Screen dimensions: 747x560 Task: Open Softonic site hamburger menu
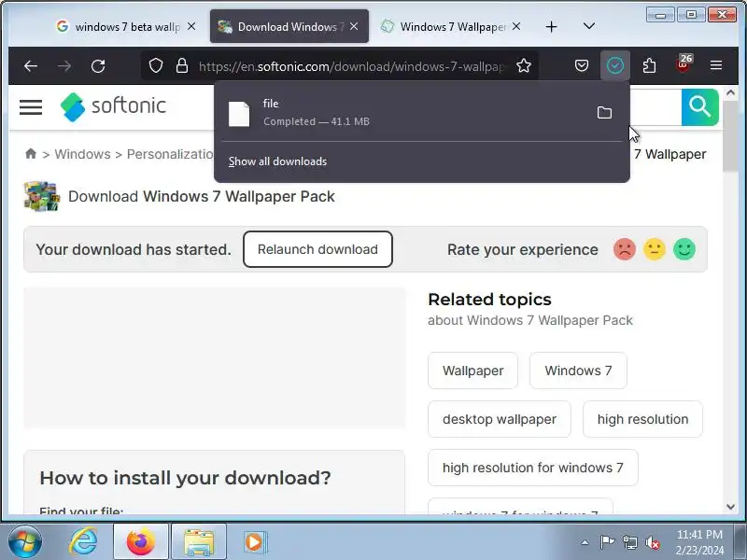[x=31, y=107]
